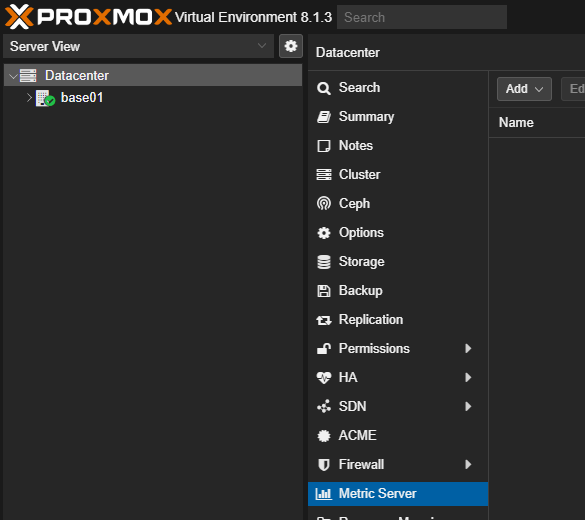Open the Notes panel
Viewport: 585px width, 520px height.
[x=398, y=145]
